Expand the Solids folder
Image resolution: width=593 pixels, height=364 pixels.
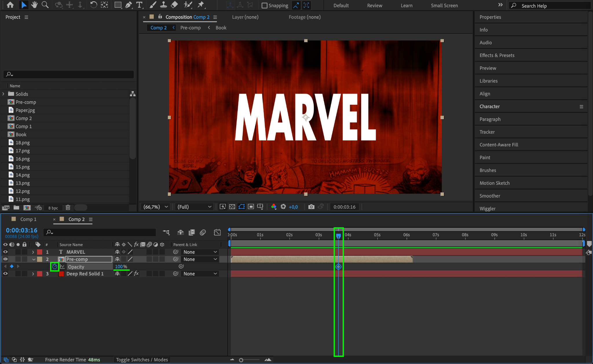3,94
